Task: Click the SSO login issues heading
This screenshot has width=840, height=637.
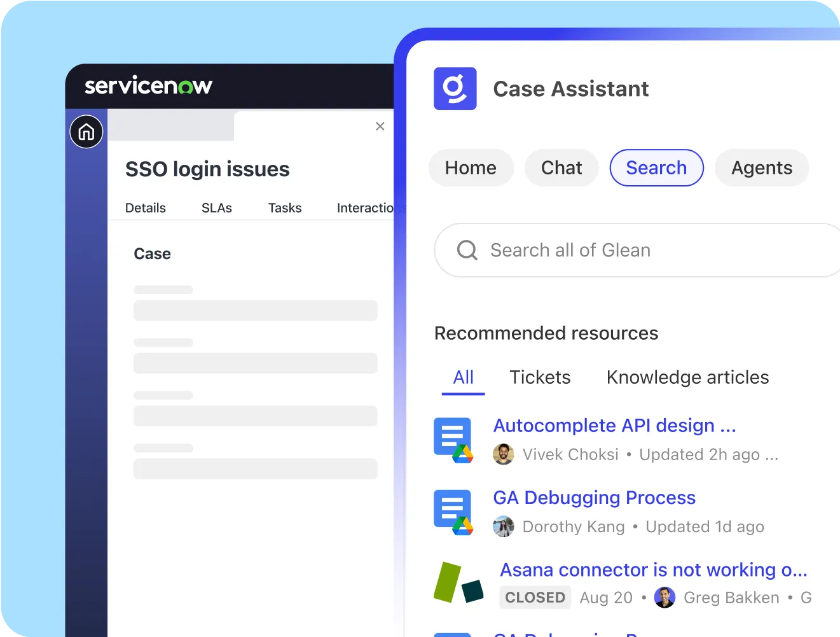Action: (207, 169)
